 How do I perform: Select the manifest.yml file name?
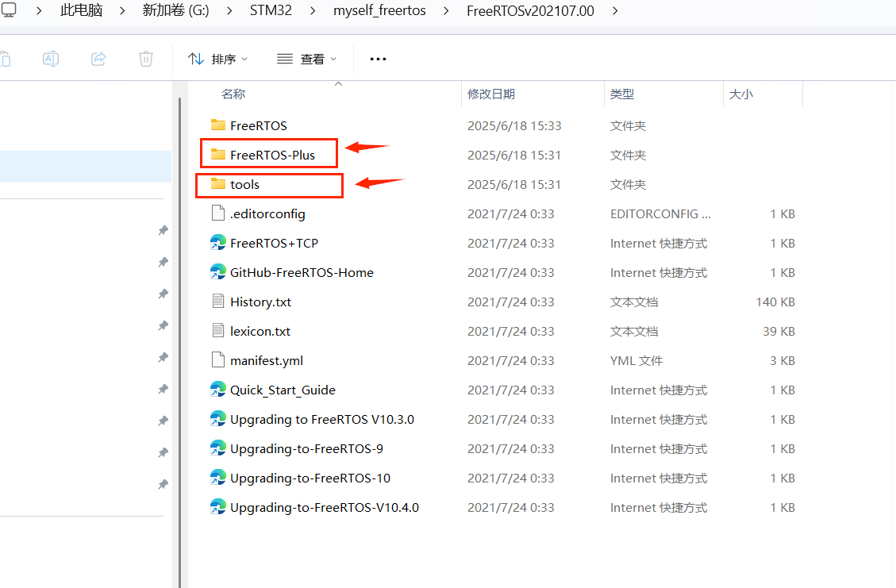267,360
